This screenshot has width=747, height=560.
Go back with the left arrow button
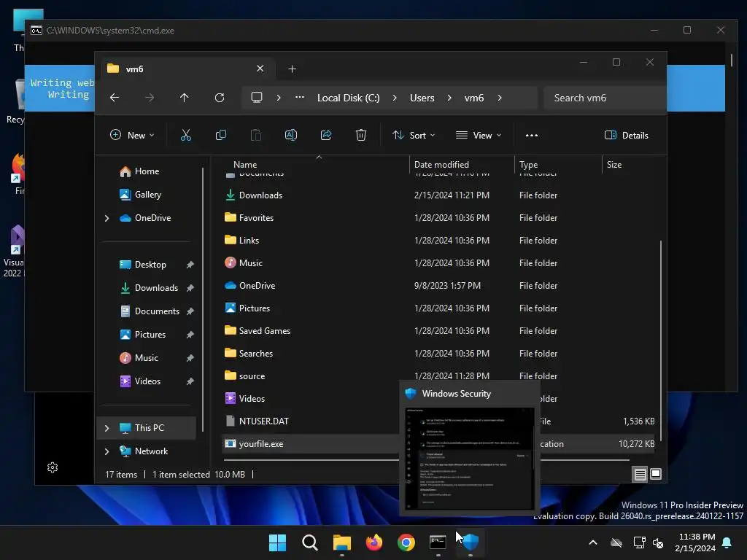tap(115, 98)
